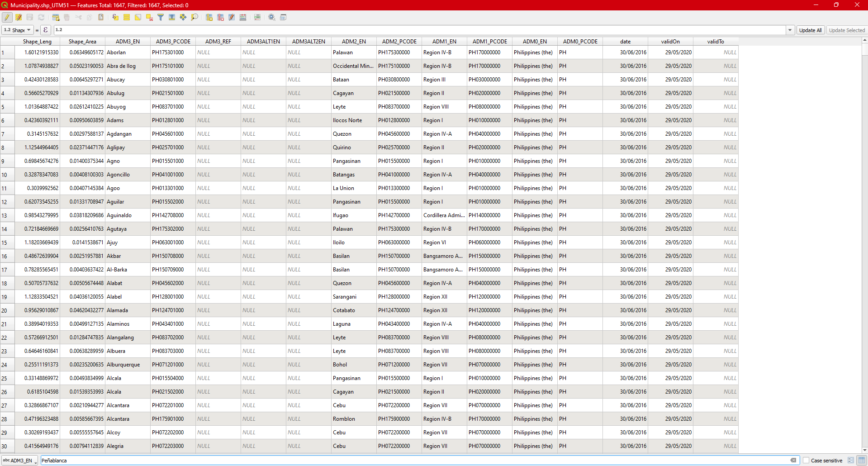Image resolution: width=868 pixels, height=466 pixels.
Task: Click the select features using expression icon
Action: pos(115,17)
